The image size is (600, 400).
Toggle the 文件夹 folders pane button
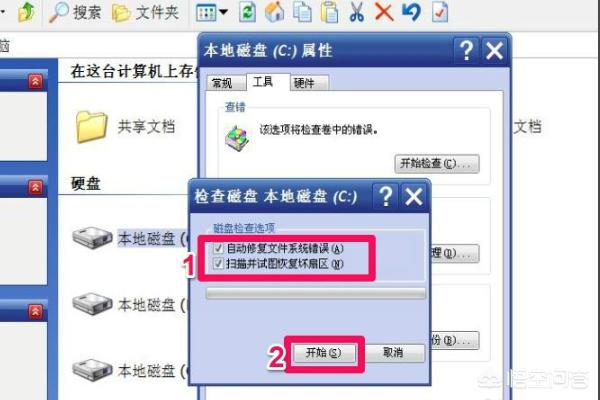[145, 12]
